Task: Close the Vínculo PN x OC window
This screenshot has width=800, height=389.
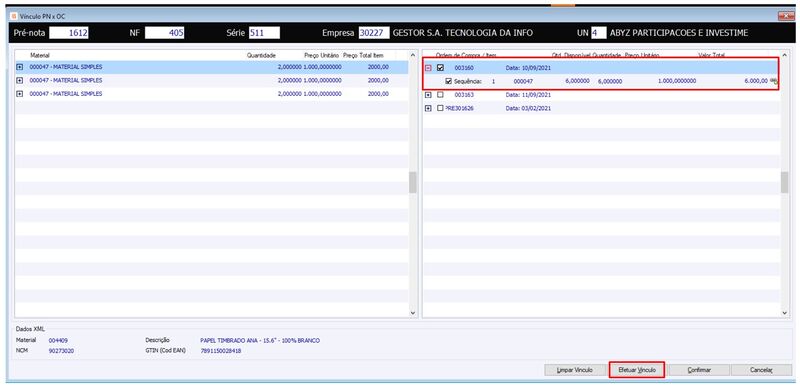Action: tap(786, 16)
